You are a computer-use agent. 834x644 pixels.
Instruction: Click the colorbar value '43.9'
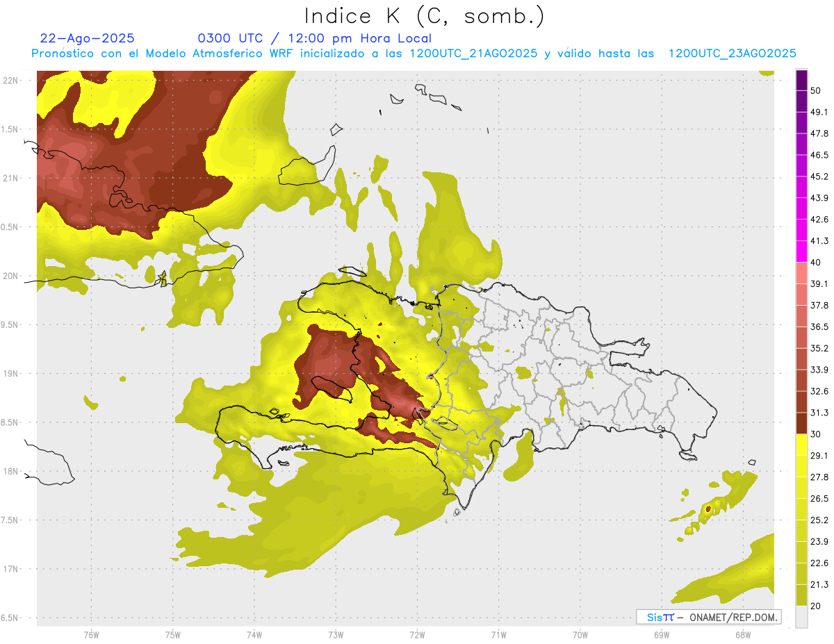coord(820,198)
